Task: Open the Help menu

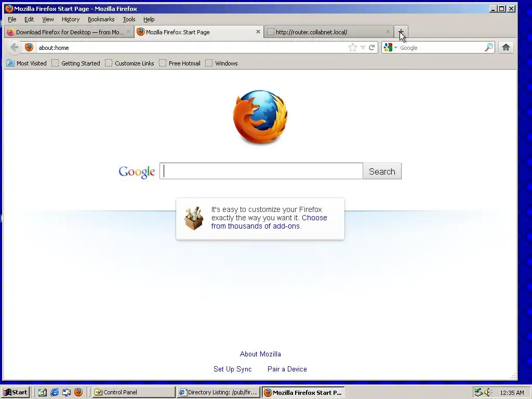Action: point(149,19)
